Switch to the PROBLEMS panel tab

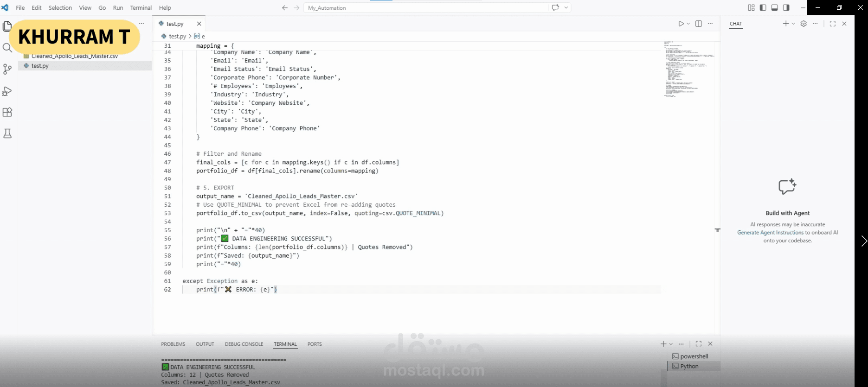[173, 344]
